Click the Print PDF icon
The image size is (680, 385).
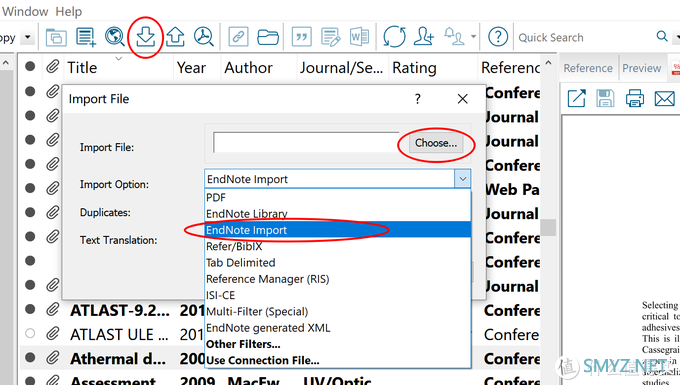(x=634, y=98)
